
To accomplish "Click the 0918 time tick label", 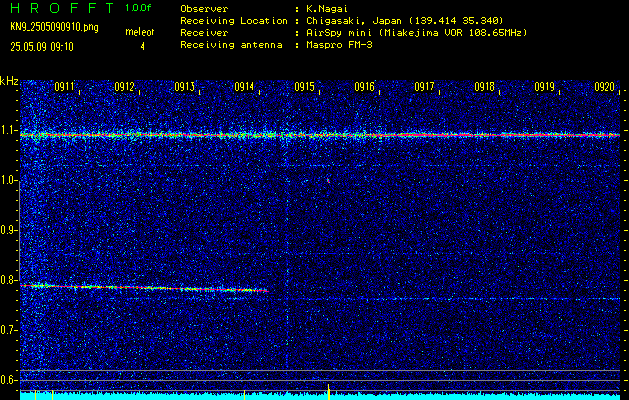I will click(x=484, y=87).
